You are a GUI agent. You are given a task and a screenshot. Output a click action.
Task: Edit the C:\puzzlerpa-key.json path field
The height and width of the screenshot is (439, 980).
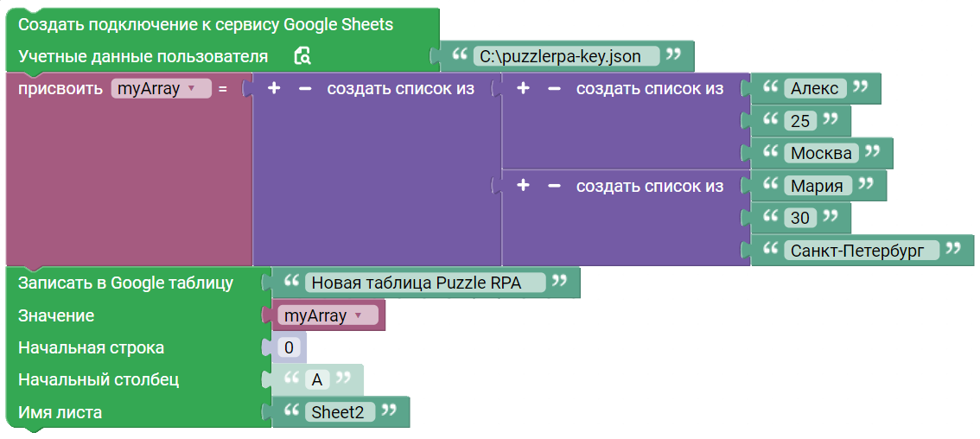[x=566, y=56]
